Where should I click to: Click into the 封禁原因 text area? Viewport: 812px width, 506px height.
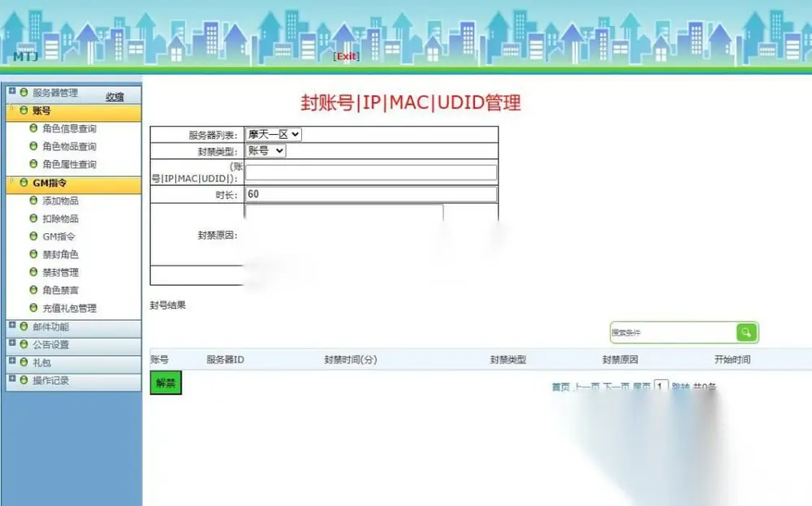pyautogui.click(x=343, y=234)
